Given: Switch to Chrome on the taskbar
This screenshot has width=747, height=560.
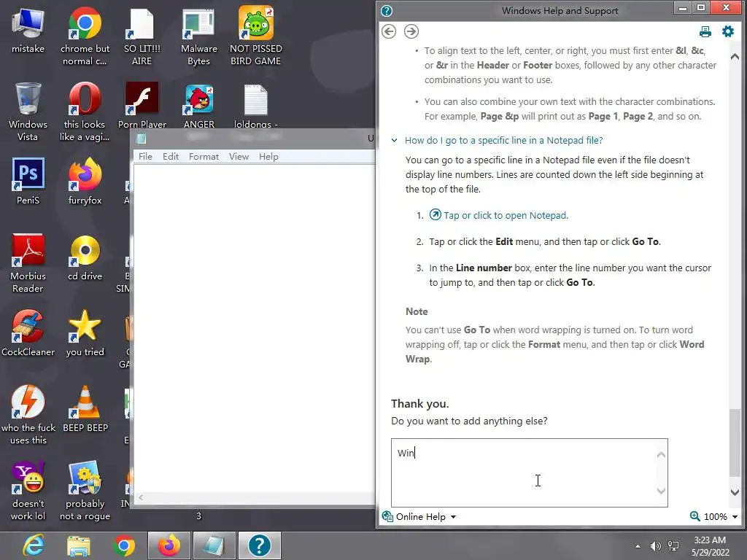Looking at the screenshot, I should pyautogui.click(x=124, y=545).
